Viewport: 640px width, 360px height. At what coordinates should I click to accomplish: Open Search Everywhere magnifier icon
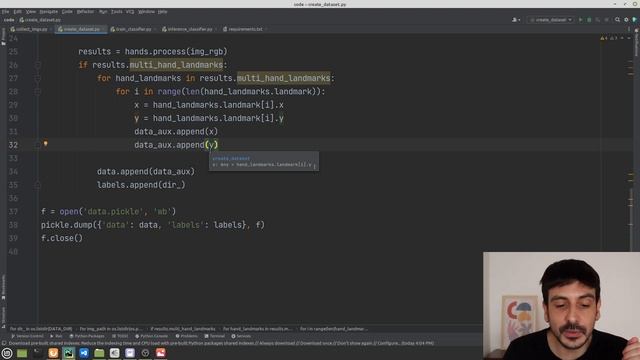tap(617, 20)
